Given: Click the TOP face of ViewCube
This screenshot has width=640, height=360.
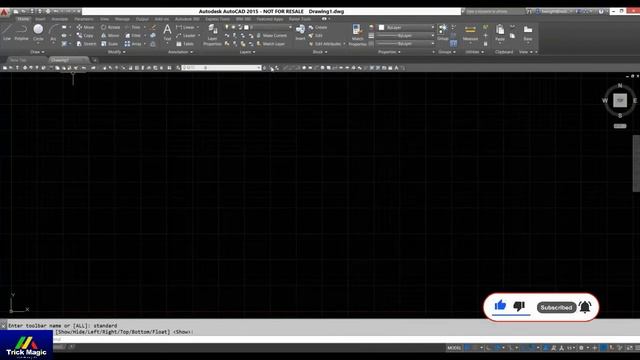Looking at the screenshot, I should click(x=620, y=100).
